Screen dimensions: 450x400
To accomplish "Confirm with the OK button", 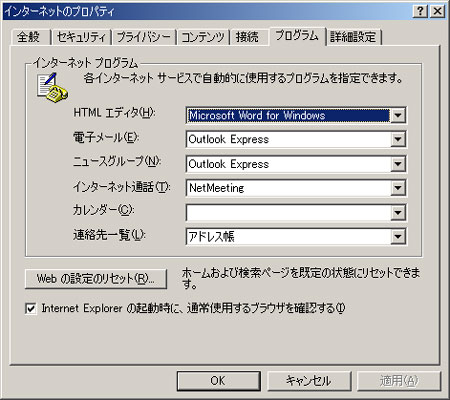I will click(x=218, y=381).
